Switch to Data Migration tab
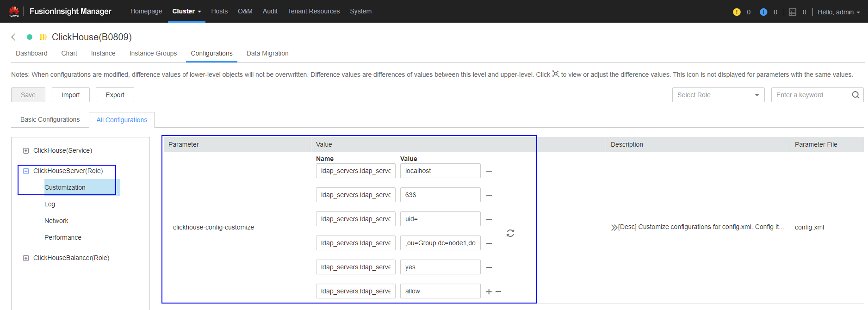 coord(267,53)
